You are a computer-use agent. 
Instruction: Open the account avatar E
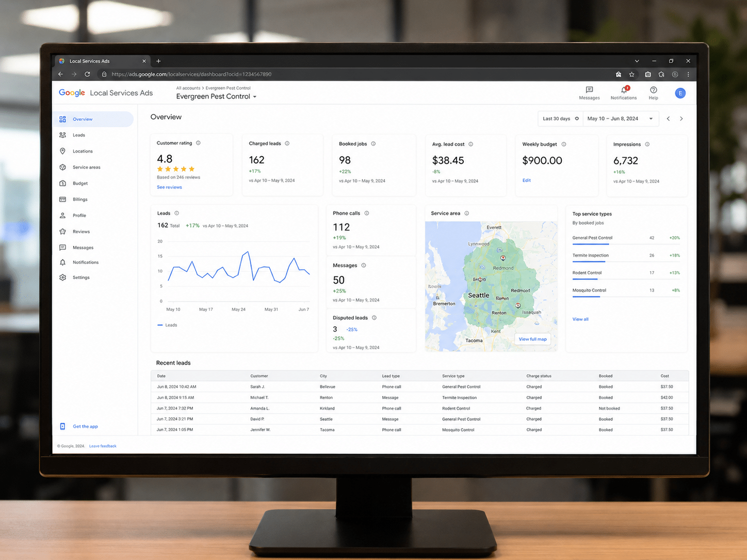(680, 93)
